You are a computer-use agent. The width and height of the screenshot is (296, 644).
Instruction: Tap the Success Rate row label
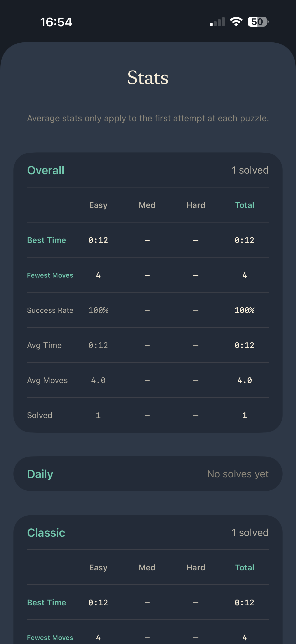point(50,310)
